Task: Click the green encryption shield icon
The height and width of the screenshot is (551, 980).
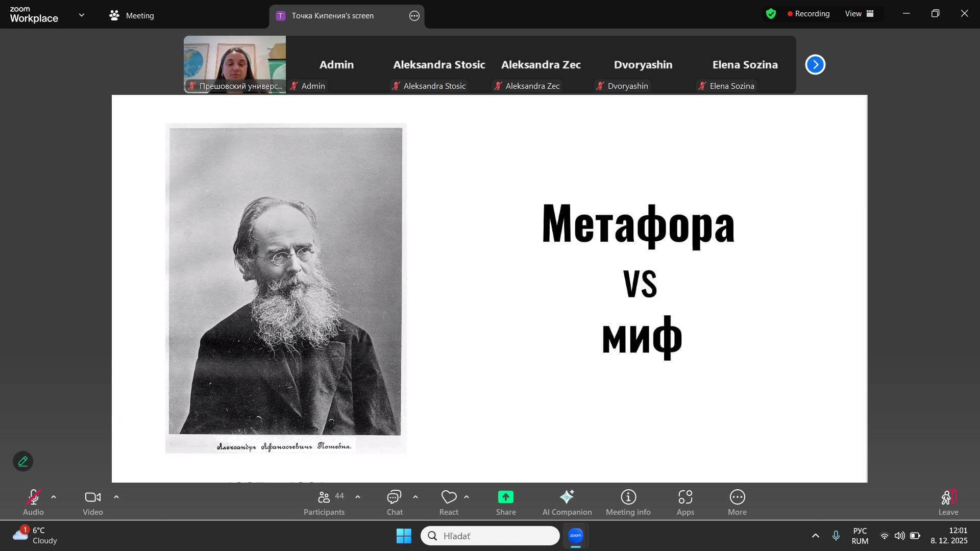Action: (x=771, y=14)
